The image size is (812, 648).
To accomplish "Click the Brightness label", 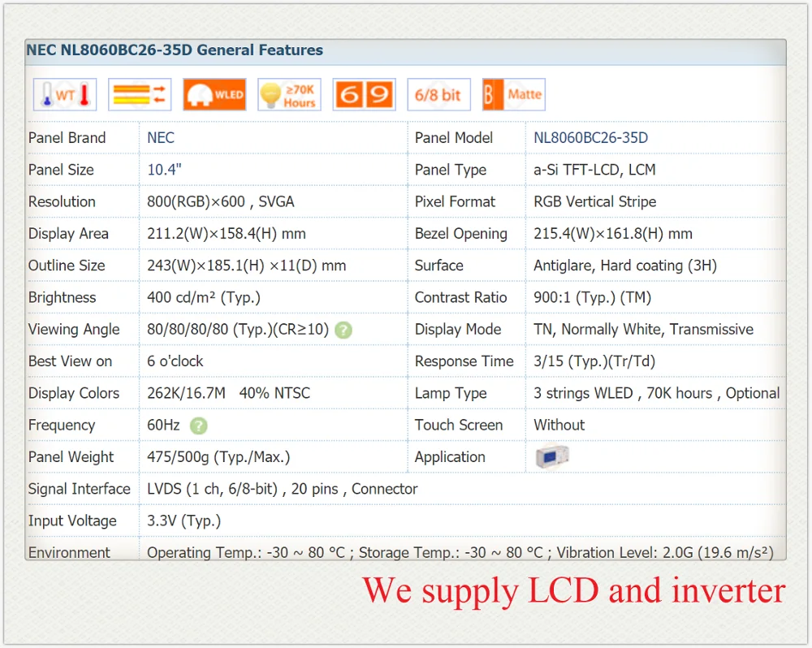I will [x=63, y=298].
